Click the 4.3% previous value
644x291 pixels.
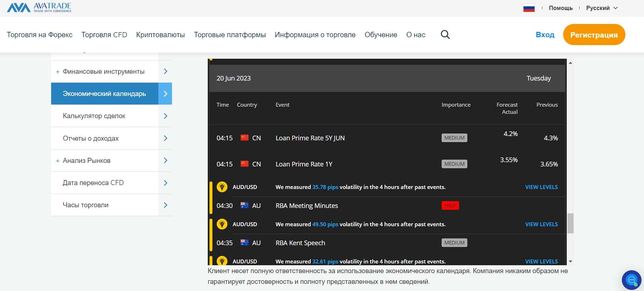click(x=551, y=138)
